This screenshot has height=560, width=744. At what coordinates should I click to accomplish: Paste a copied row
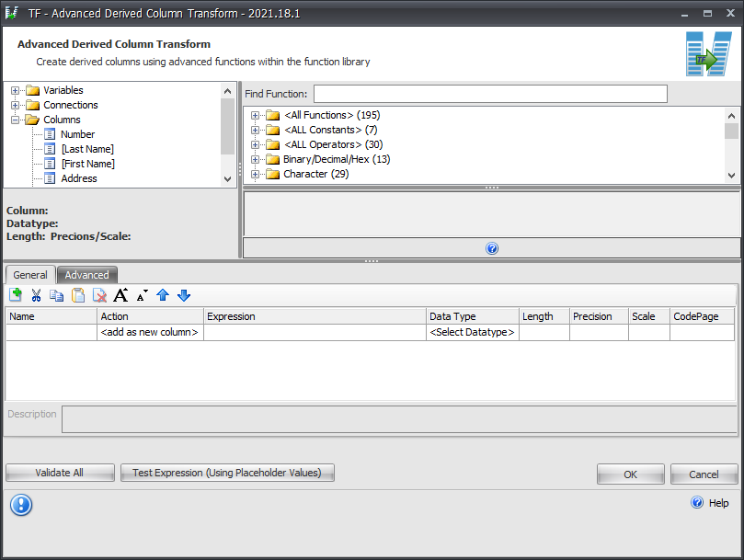pyautogui.click(x=78, y=294)
